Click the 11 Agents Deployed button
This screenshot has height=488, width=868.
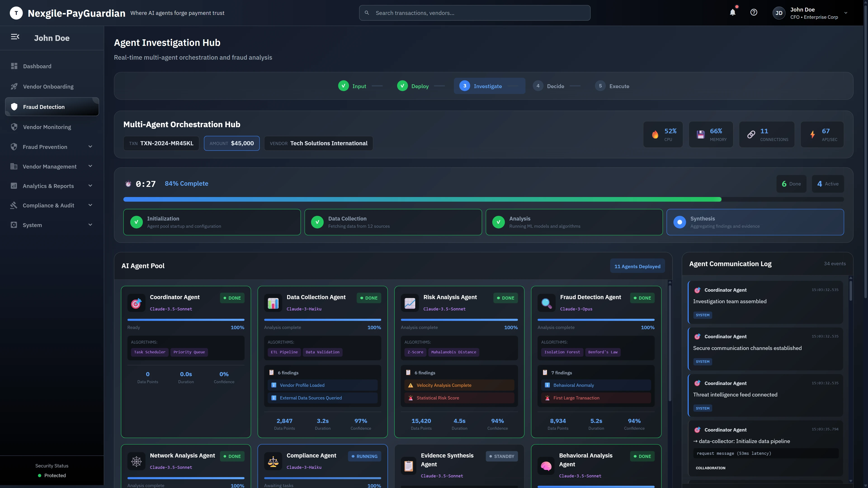(x=637, y=266)
